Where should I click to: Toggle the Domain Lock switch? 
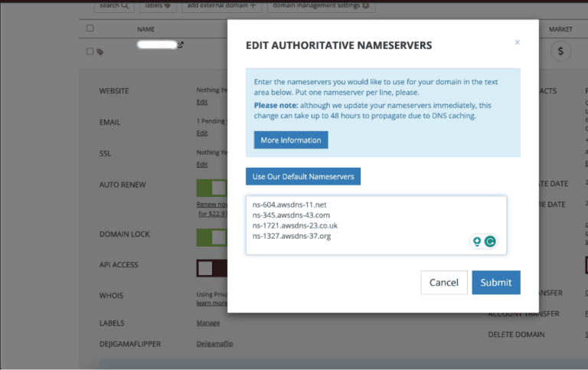(x=212, y=237)
